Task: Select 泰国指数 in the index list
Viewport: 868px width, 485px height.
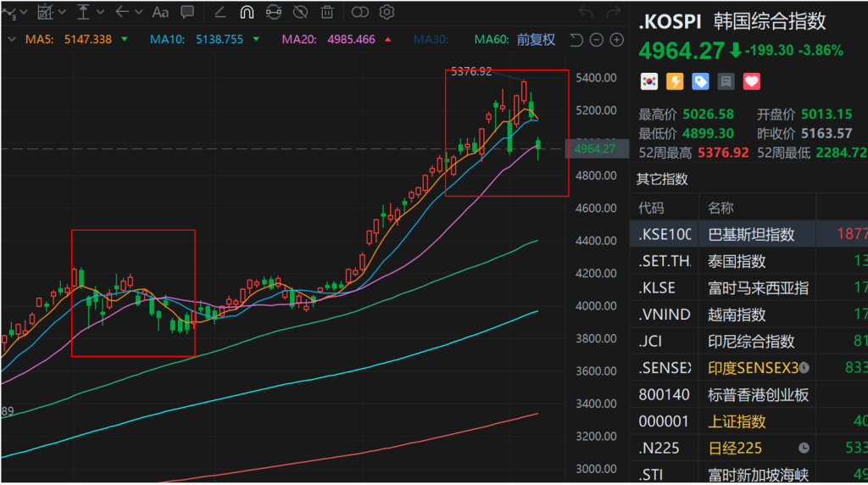Action: tap(737, 261)
